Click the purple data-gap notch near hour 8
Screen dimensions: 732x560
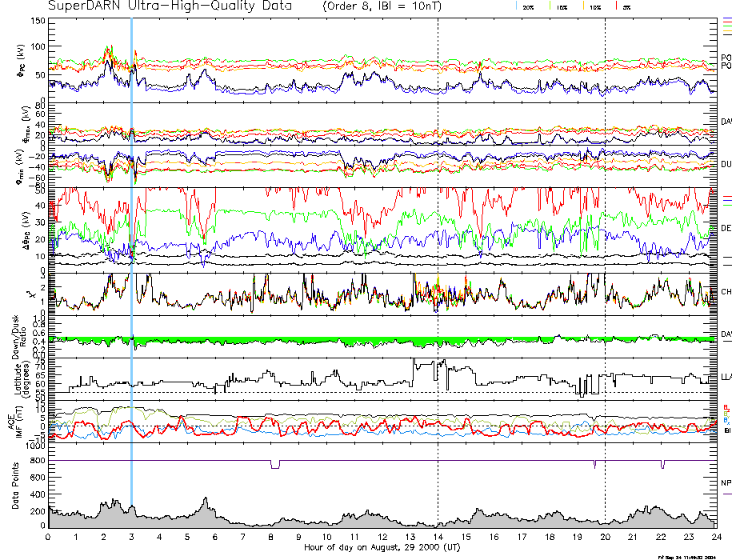pyautogui.click(x=275, y=464)
